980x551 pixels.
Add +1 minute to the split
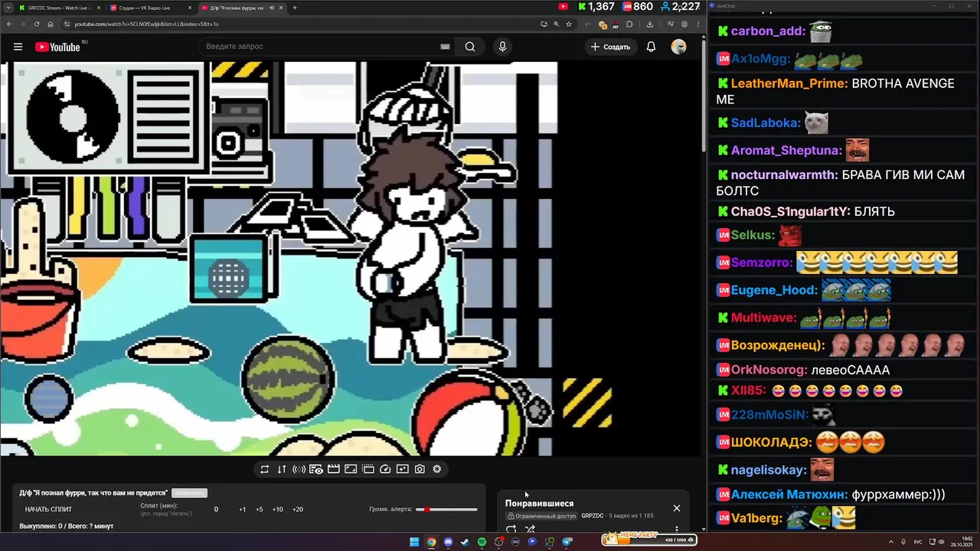point(242,510)
